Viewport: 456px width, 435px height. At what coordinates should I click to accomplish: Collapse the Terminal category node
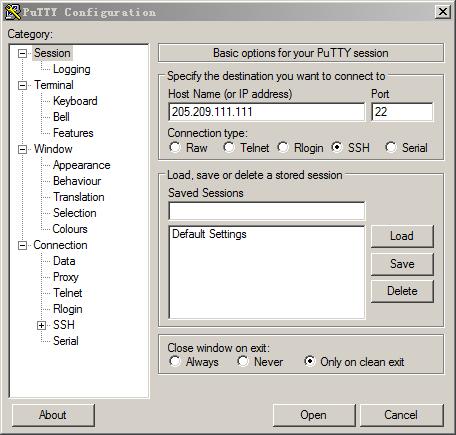click(x=22, y=85)
